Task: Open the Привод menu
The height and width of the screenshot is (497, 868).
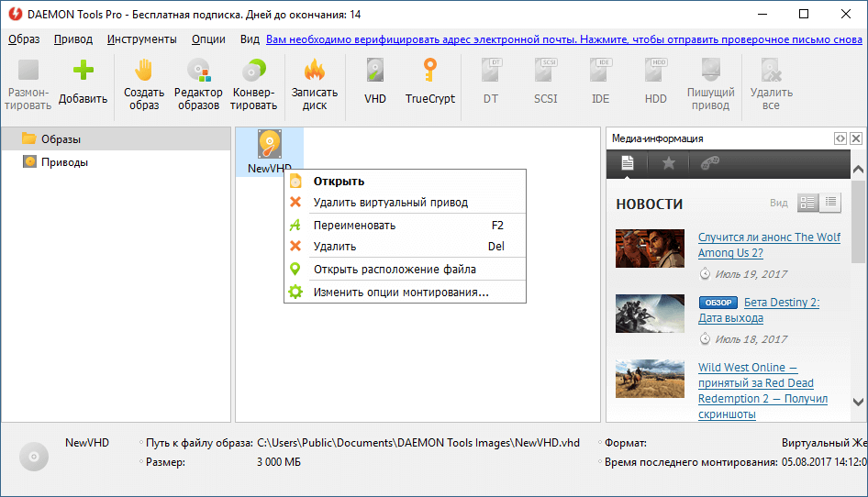Action: click(x=73, y=39)
